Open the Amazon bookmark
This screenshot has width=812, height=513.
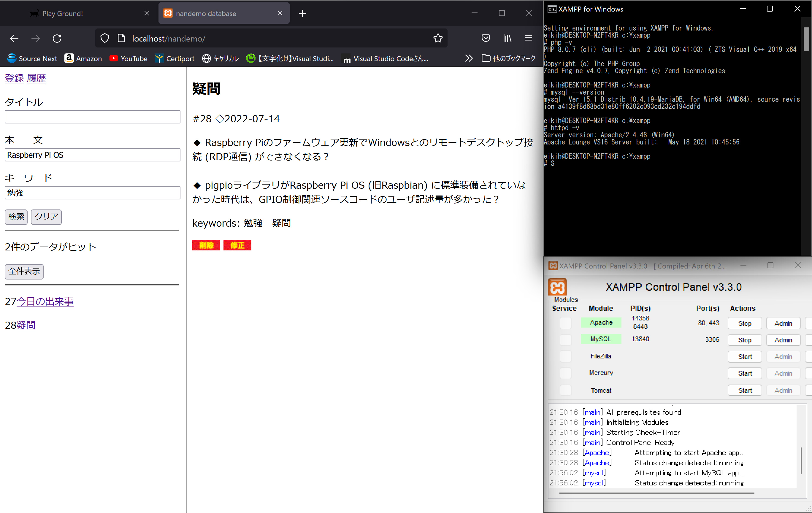pyautogui.click(x=83, y=58)
